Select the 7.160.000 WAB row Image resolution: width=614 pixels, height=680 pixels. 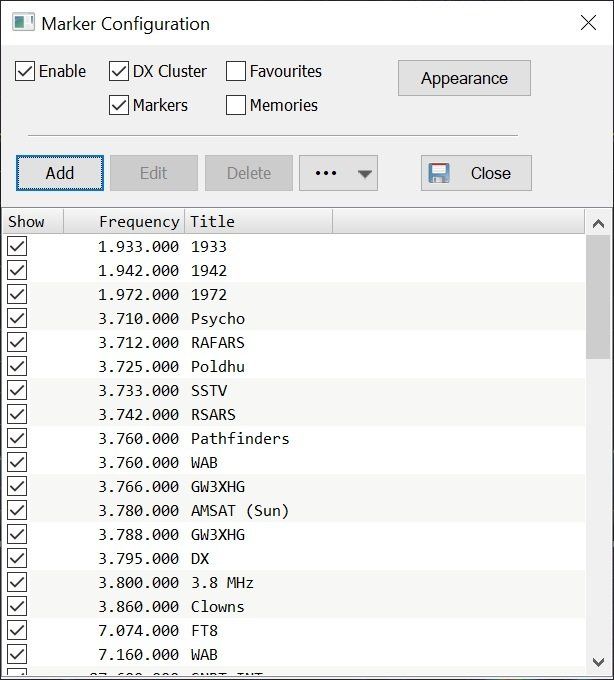coord(294,654)
